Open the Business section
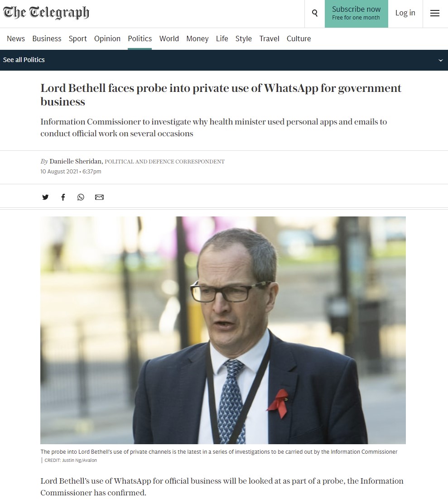Image resolution: width=448 pixels, height=499 pixels. coord(47,38)
